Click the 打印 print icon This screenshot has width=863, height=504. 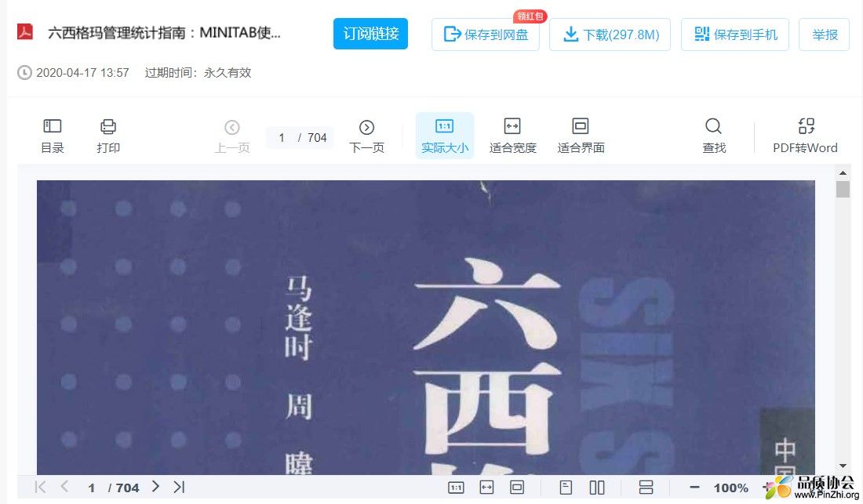108,136
